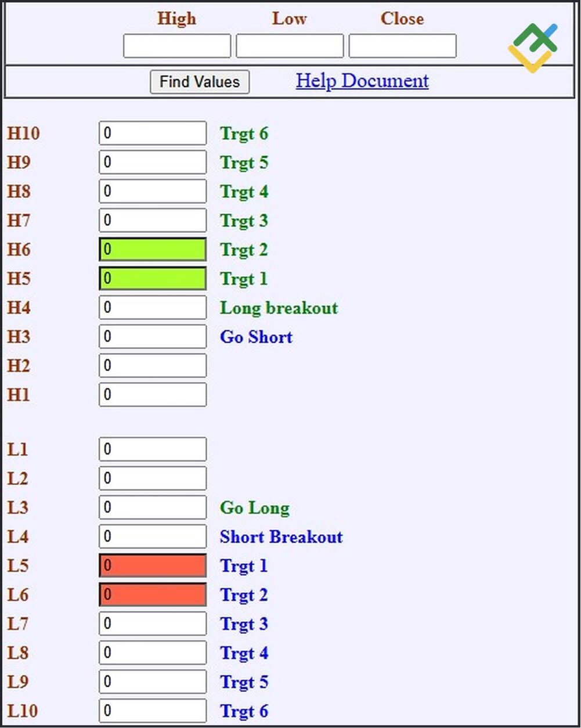
Task: Select the L8 Trgt 4 value field
Action: coord(153,653)
